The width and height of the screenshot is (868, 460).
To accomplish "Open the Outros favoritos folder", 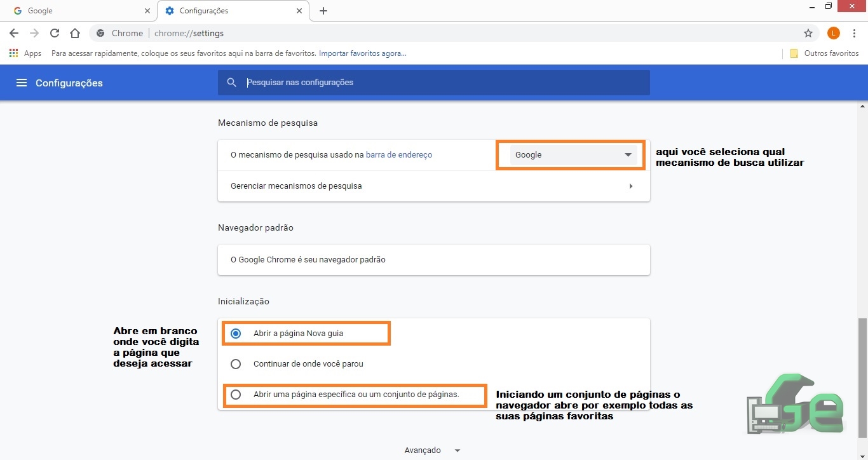I will [824, 53].
